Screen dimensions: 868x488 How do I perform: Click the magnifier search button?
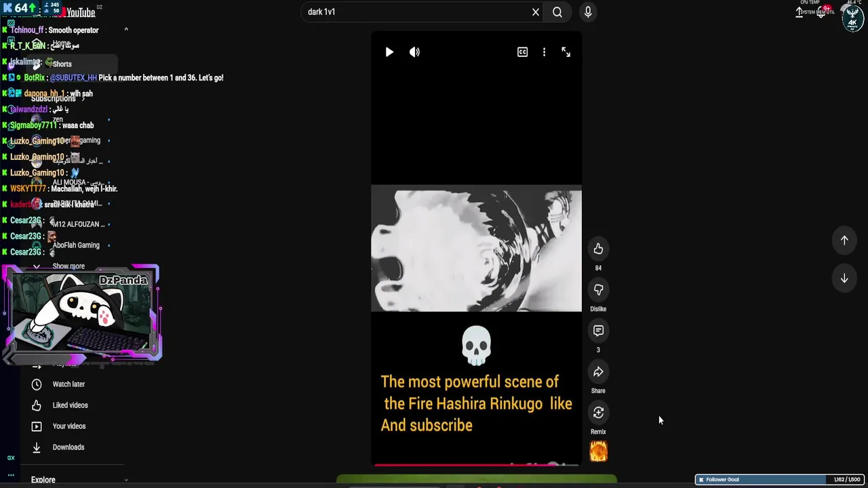[x=557, y=12]
